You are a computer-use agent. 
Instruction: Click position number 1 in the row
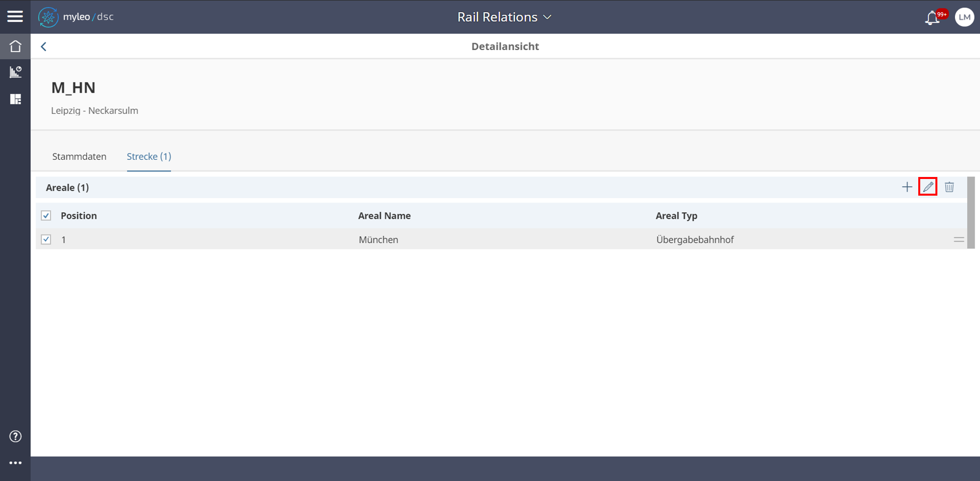[x=64, y=240]
